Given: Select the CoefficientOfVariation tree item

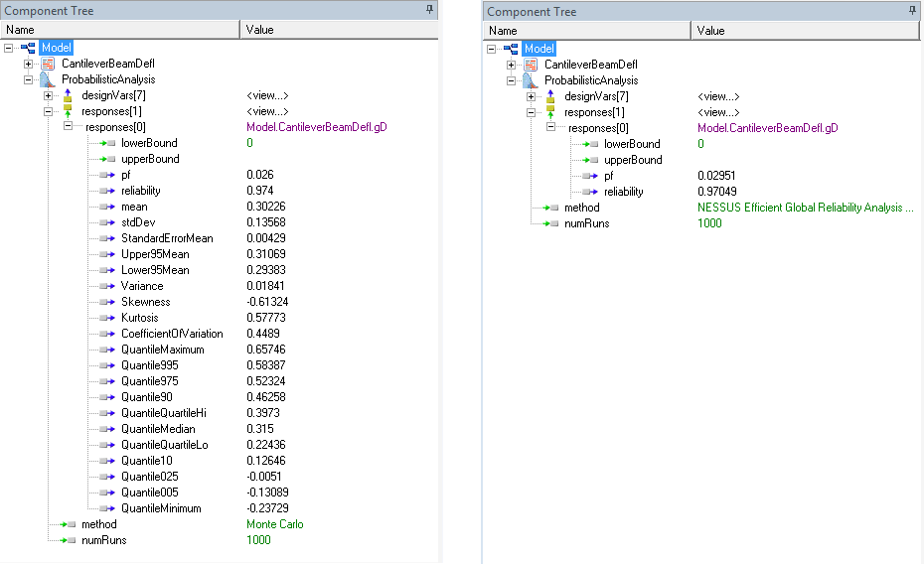Looking at the screenshot, I should 172,334.
